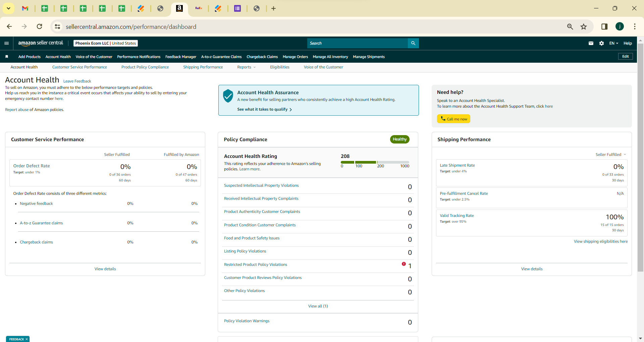644x342 pixels.
Task: Open Performance Notifications in navigation bar
Action: coord(139,57)
